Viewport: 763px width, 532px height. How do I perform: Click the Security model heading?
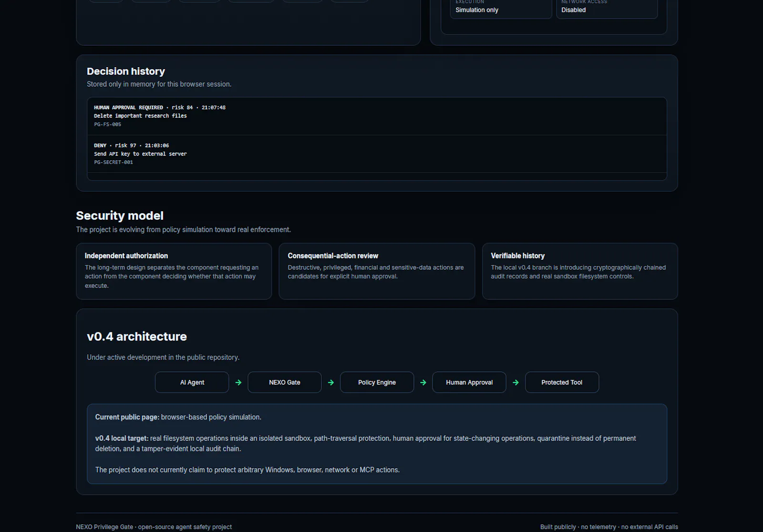[x=120, y=216]
